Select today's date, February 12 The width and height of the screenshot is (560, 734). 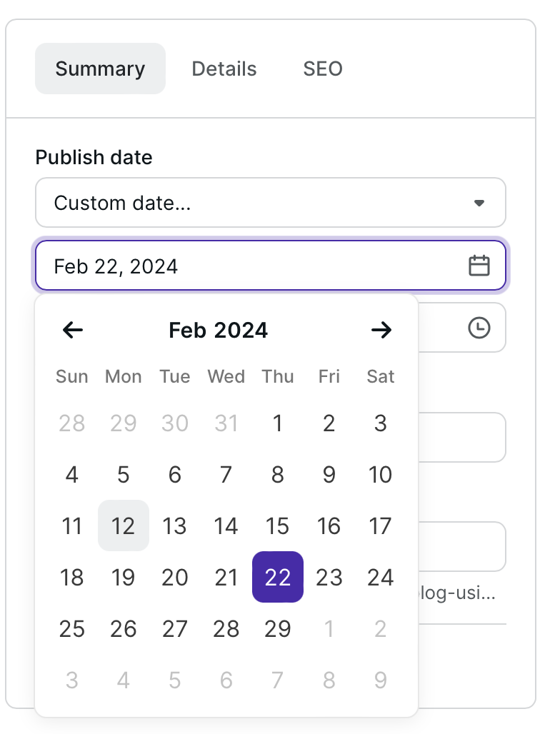pos(123,526)
